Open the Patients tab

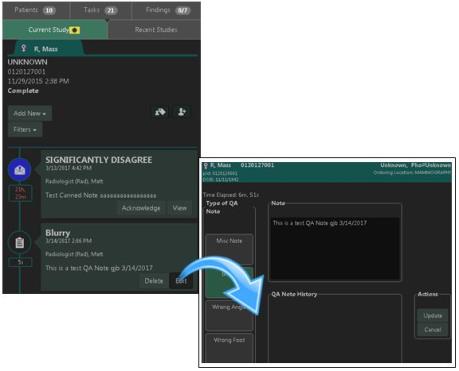[x=35, y=10]
